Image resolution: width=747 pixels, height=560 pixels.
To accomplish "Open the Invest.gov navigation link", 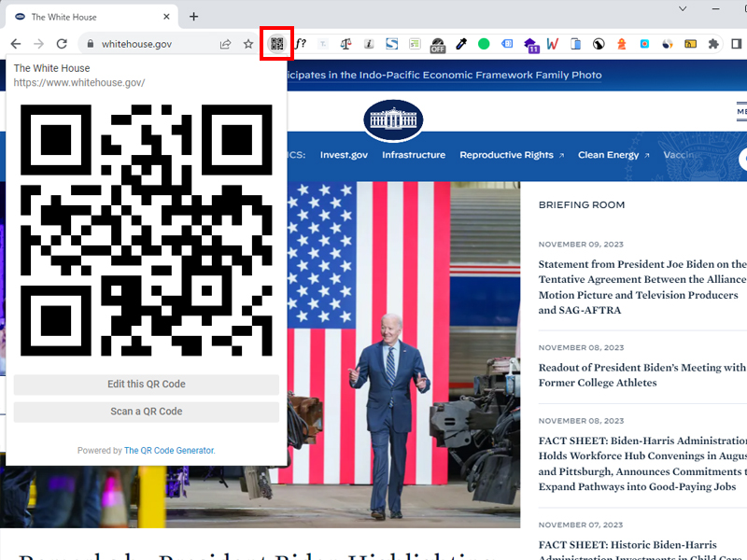I will (344, 155).
